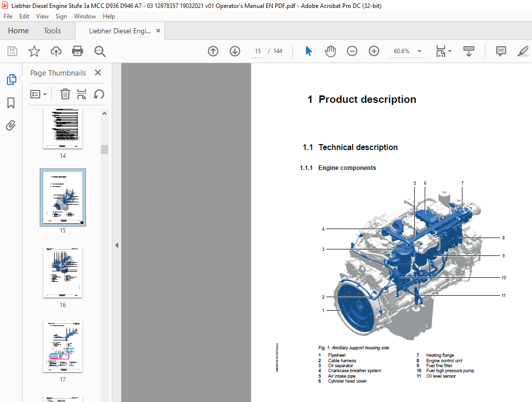Viewport: 532px width, 402px height.
Task: Select the Liebher Diesel Engi... document tab
Action: 119,31
